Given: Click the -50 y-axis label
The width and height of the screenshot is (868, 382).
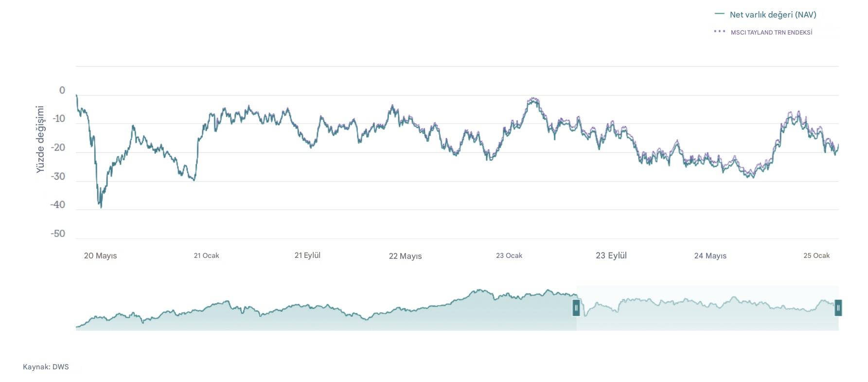Looking at the screenshot, I should [x=58, y=234].
